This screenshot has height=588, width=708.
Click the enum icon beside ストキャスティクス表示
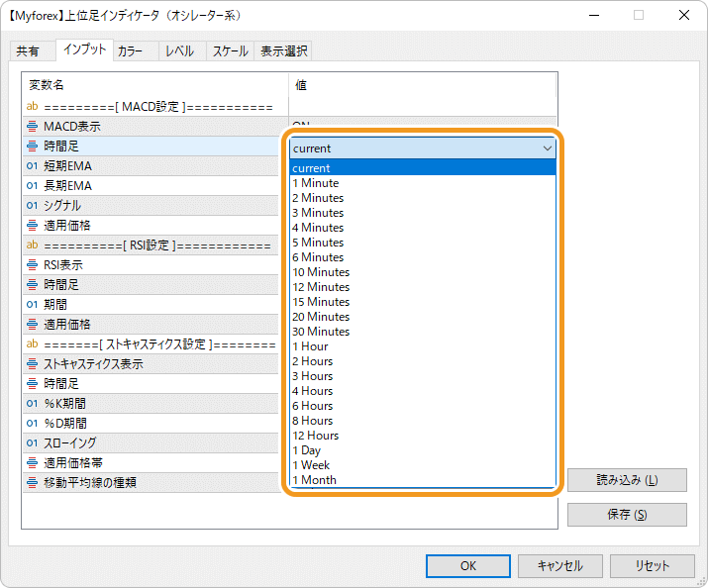(x=32, y=363)
